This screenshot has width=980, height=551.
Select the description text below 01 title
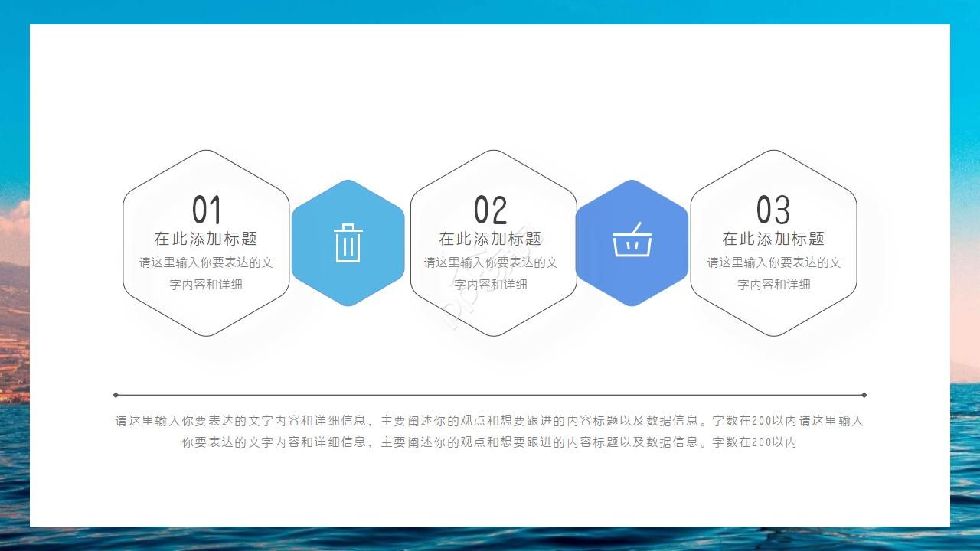(206, 273)
